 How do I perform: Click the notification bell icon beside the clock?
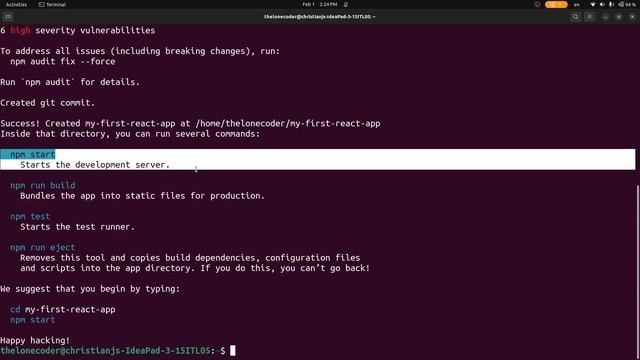346,4
